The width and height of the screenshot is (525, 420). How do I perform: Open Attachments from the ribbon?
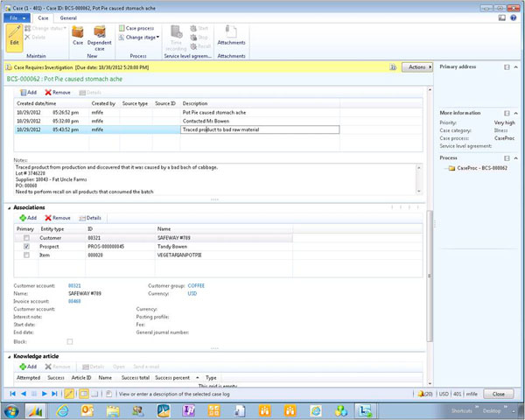pos(231,35)
